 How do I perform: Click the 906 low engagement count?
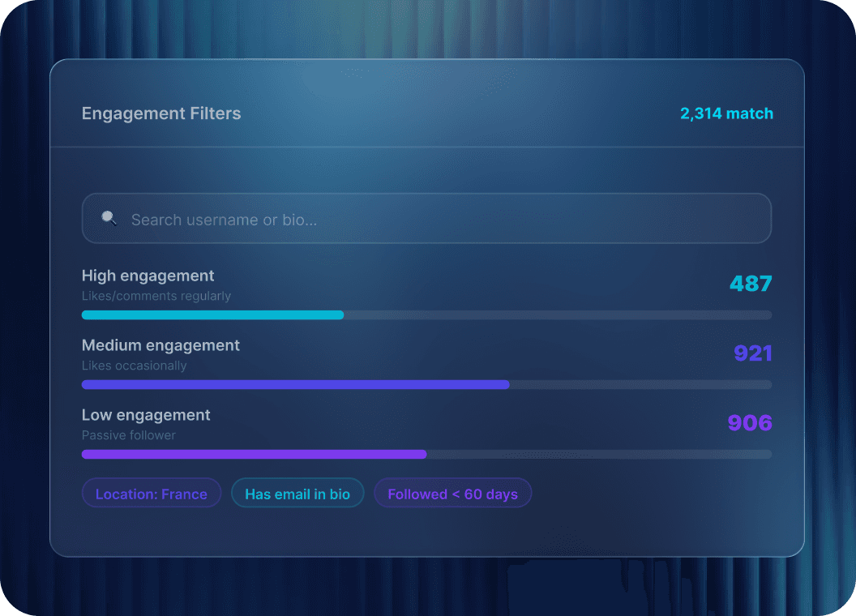750,422
